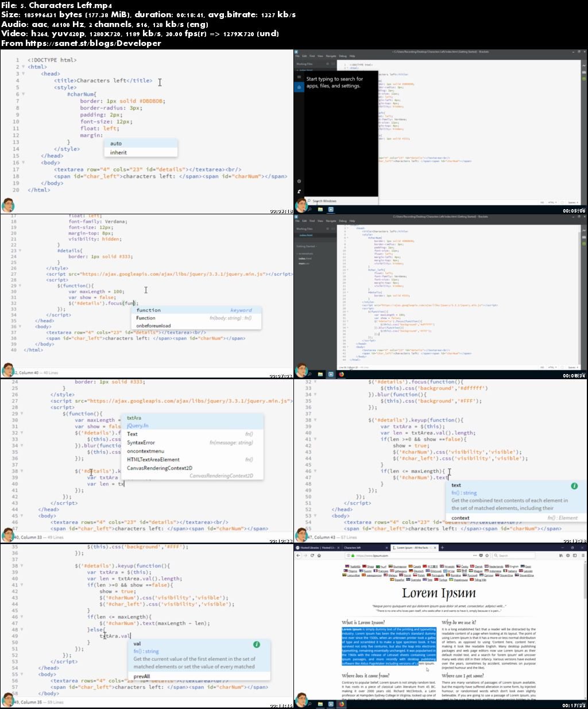The width and height of the screenshot is (588, 709).
Task: Click Firefox back arrow in Lorem Ipsum frame
Action: point(298,556)
